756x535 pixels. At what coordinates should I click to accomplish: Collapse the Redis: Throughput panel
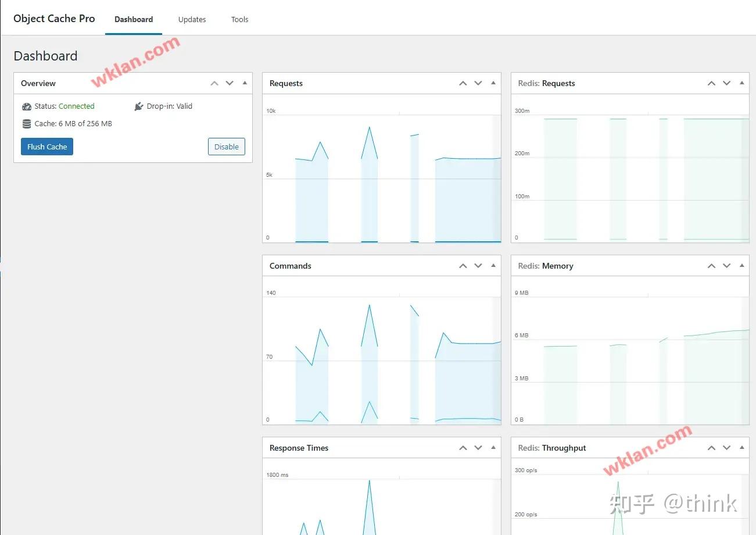pyautogui.click(x=741, y=448)
